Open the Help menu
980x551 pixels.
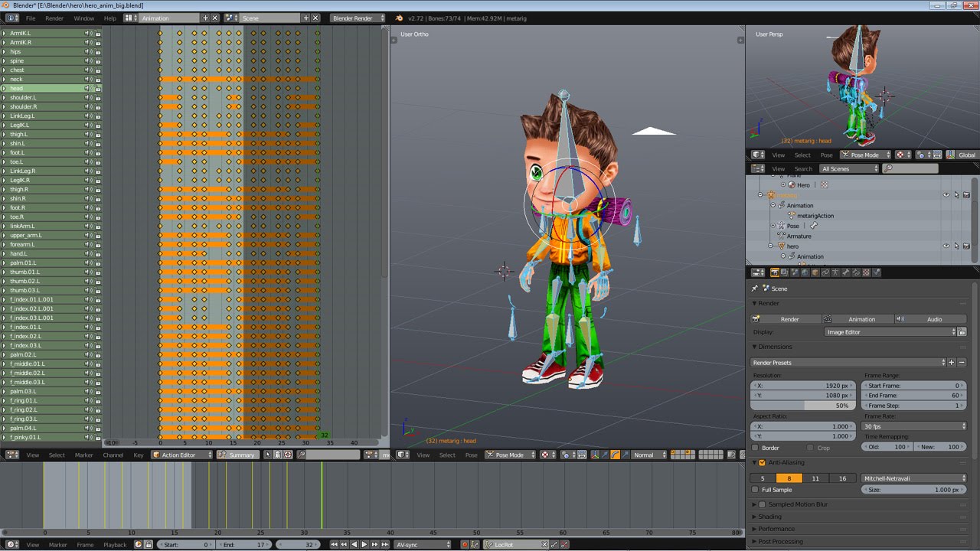(x=110, y=18)
